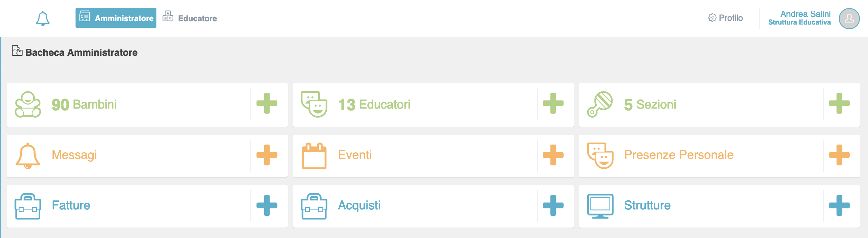
Task: Add a new Educatori with plus icon
Action: pyautogui.click(x=553, y=103)
